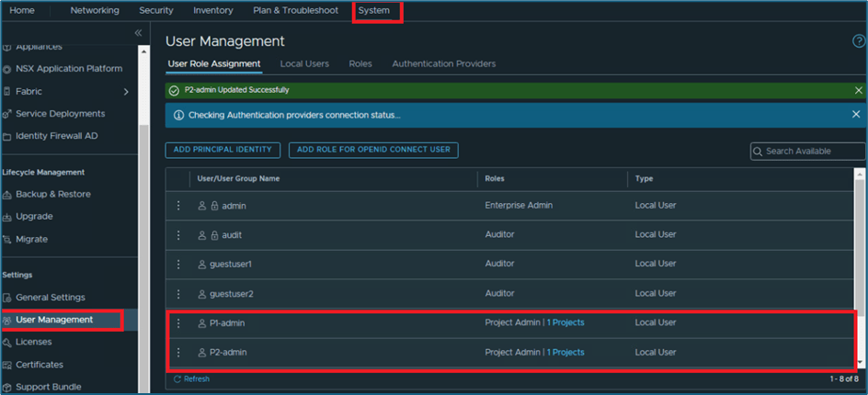
Task: Click ADD ROLE FOR OPENID CONNECT USER
Action: (373, 150)
